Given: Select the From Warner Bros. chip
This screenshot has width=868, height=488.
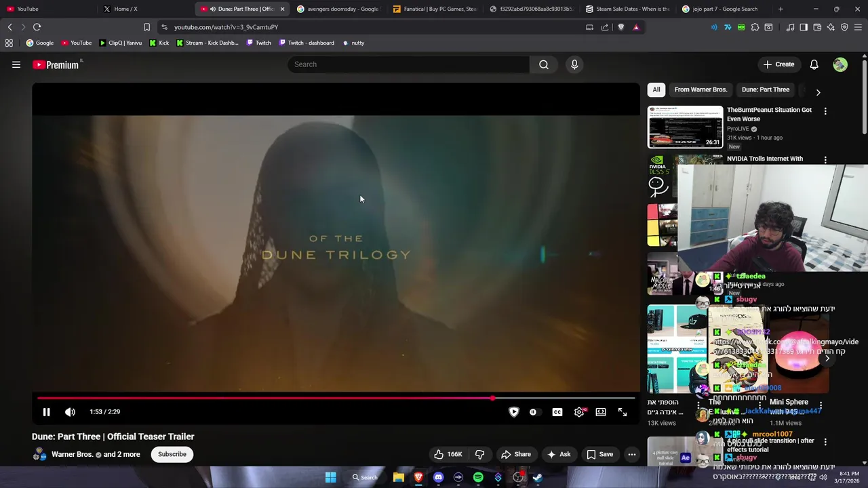Looking at the screenshot, I should [x=701, y=89].
